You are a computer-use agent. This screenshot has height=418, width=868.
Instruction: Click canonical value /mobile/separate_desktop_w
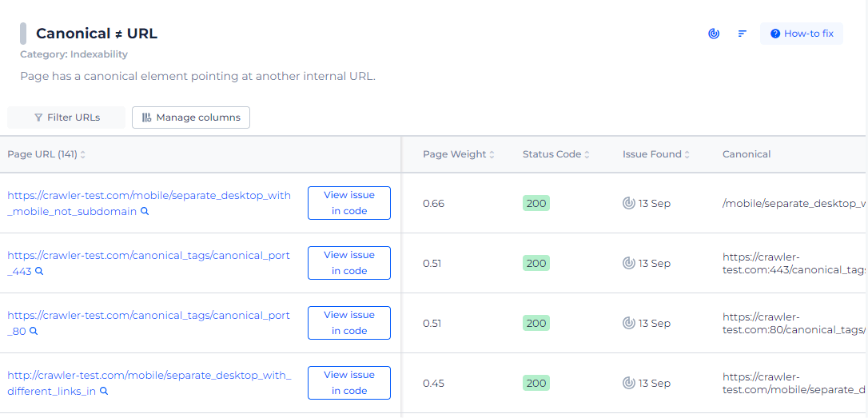click(x=794, y=203)
